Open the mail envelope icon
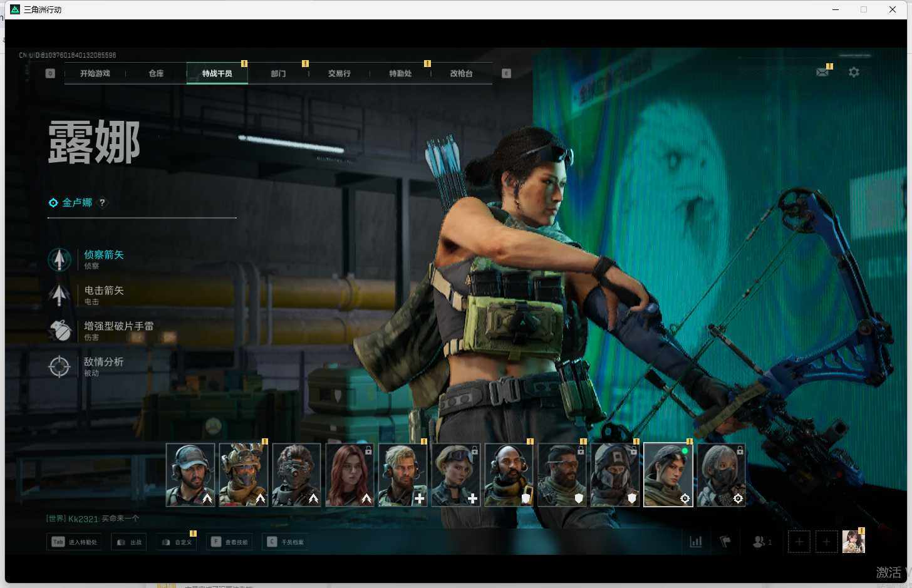The width and height of the screenshot is (912, 588). 822,73
